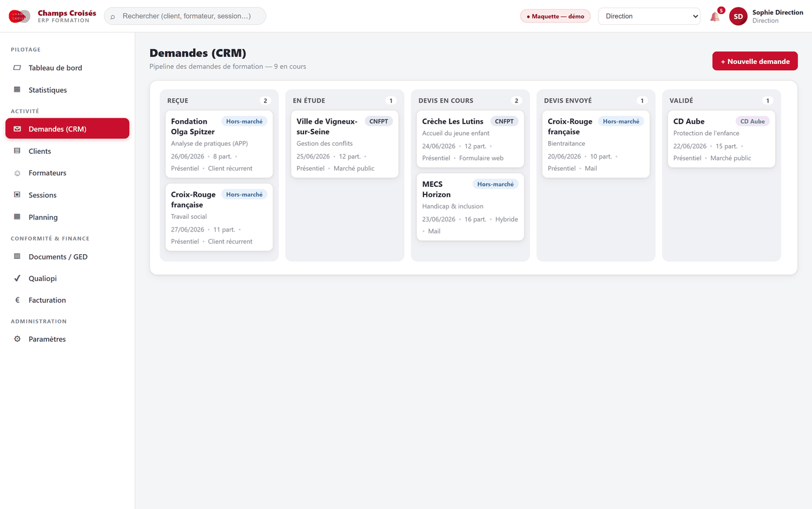Image resolution: width=812 pixels, height=509 pixels.
Task: Click the Demandes (CRM) envelope icon
Action: (17, 129)
